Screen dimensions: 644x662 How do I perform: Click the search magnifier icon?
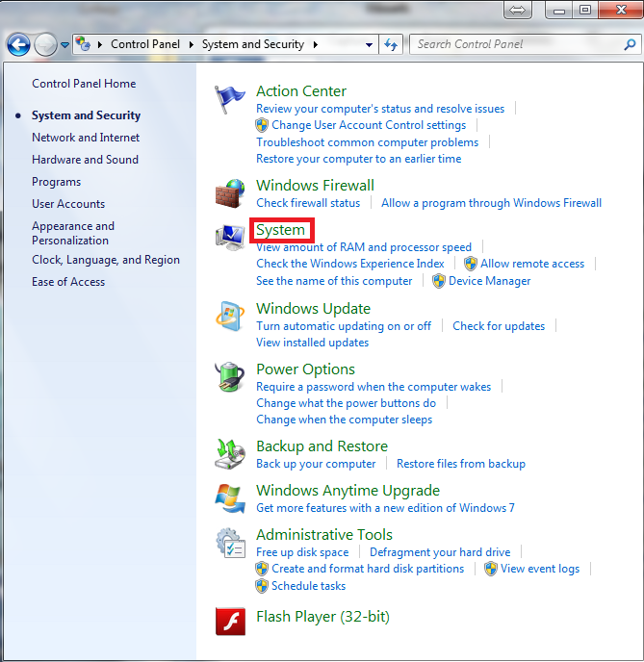630,44
